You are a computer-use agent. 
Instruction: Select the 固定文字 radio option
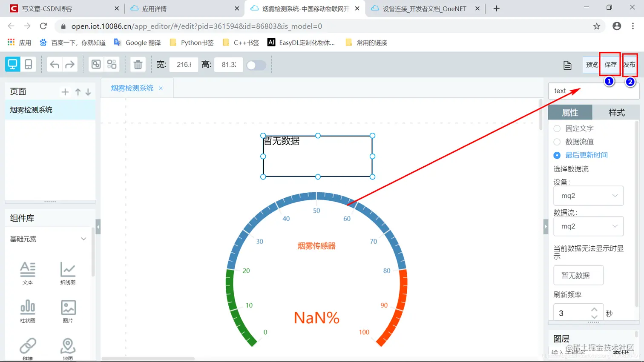pyautogui.click(x=557, y=128)
